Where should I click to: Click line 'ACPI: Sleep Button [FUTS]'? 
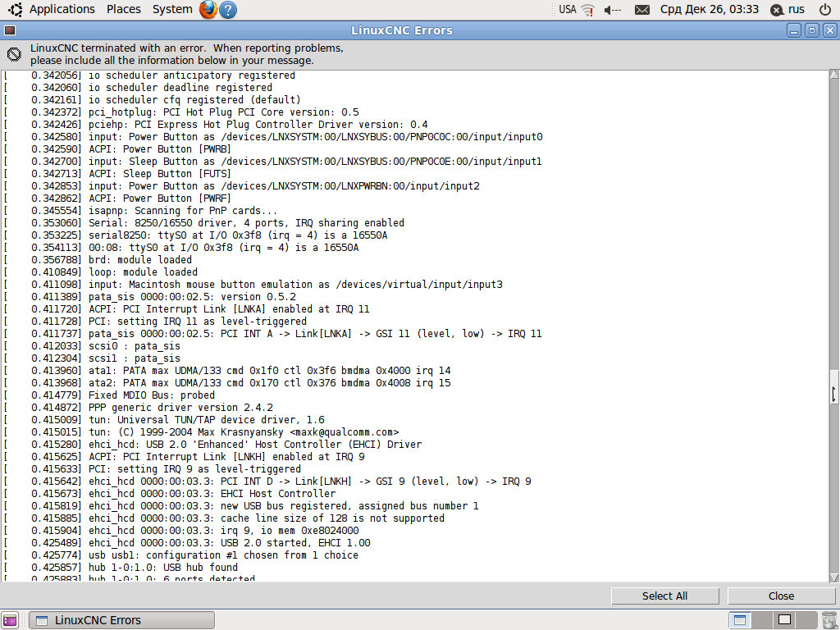(x=160, y=174)
